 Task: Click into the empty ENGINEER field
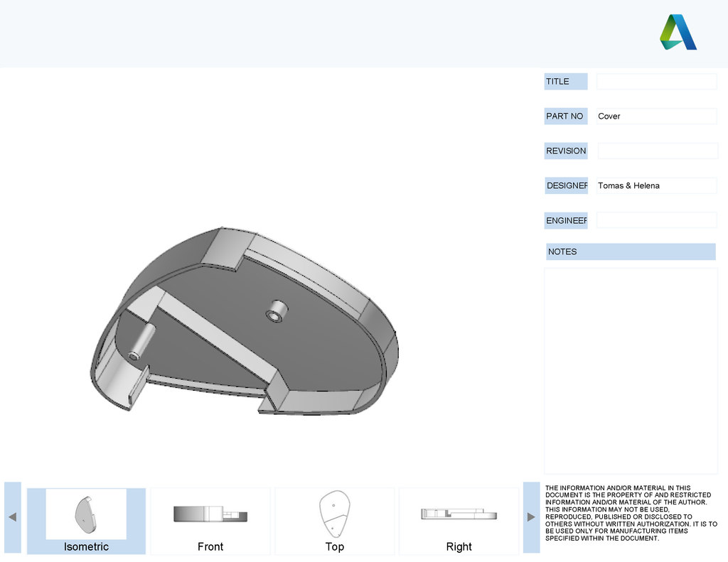pos(656,221)
